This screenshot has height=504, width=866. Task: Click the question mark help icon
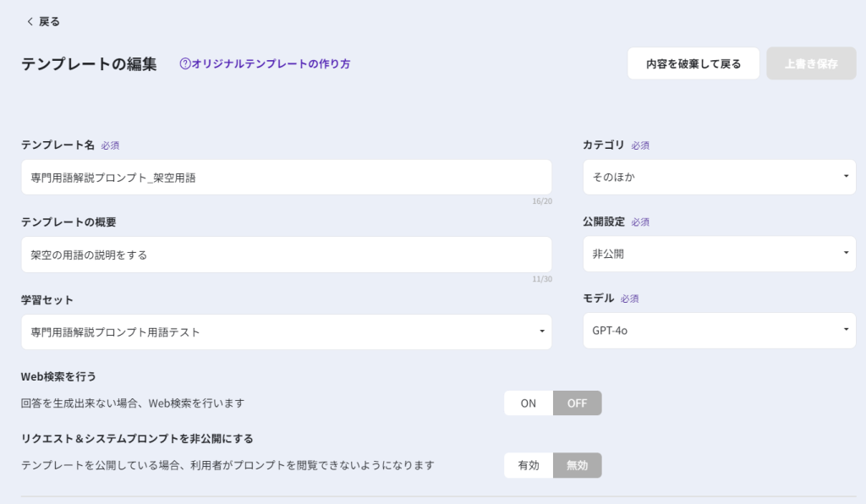185,63
